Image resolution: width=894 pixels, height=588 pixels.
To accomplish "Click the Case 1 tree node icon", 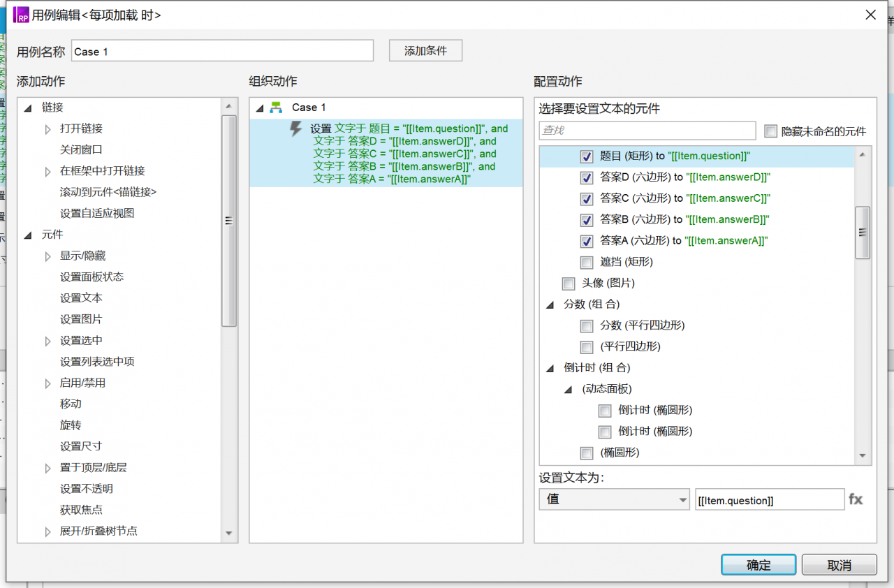I will point(277,108).
